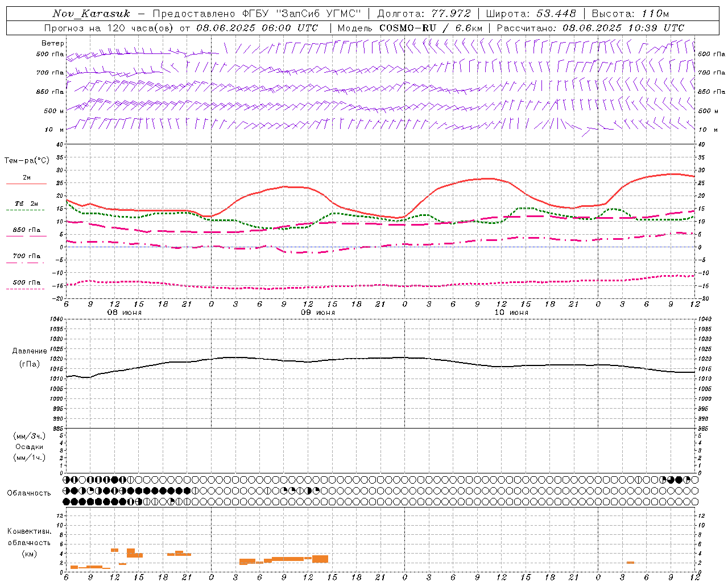Click the red solid line sample under 2м
The height and width of the screenshot is (582, 728).
tap(26, 184)
